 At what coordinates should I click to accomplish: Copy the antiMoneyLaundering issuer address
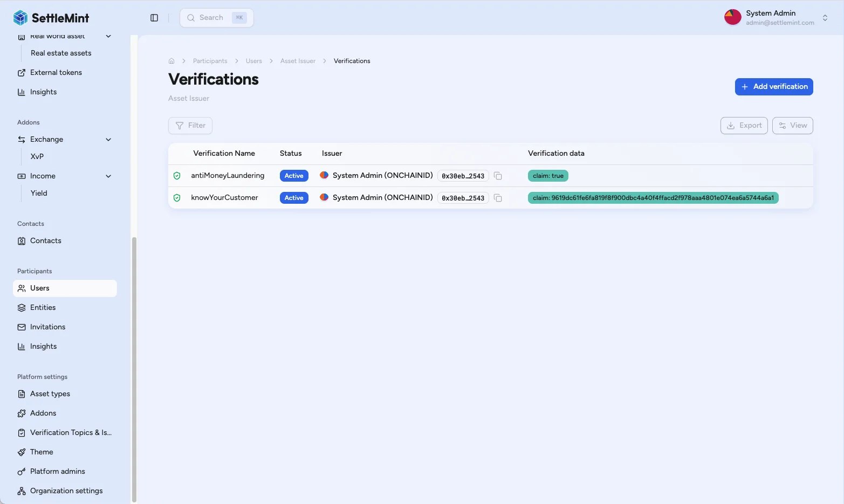[498, 176]
